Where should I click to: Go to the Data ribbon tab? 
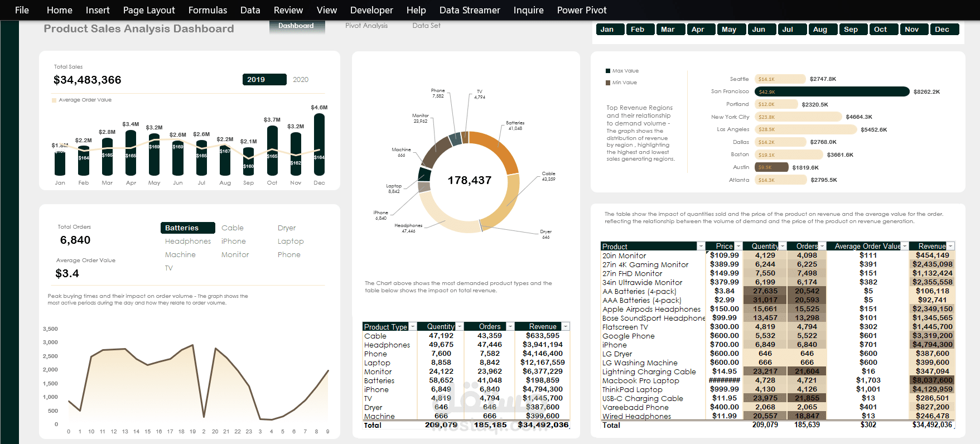pyautogui.click(x=250, y=10)
